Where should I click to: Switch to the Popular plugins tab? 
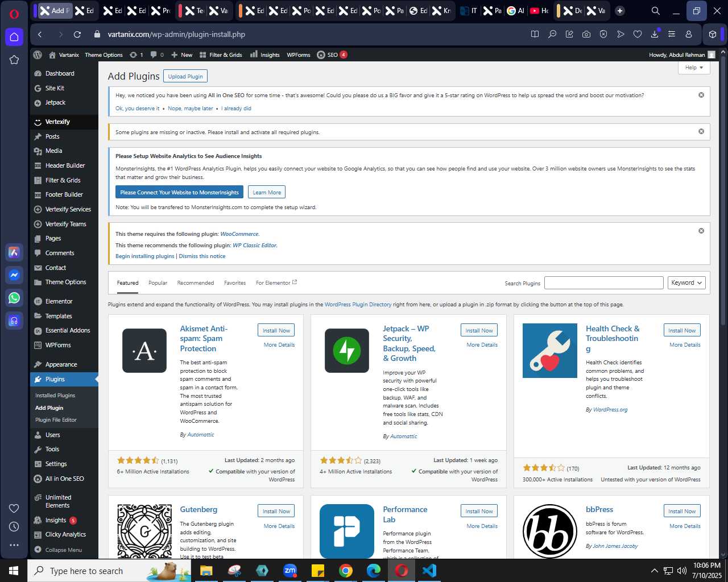158,282
